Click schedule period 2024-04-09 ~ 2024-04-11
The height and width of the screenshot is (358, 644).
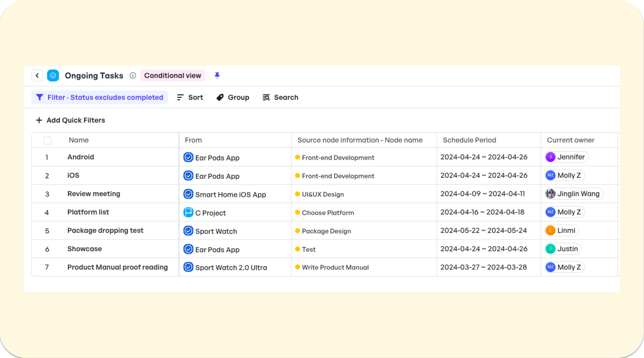click(x=482, y=194)
